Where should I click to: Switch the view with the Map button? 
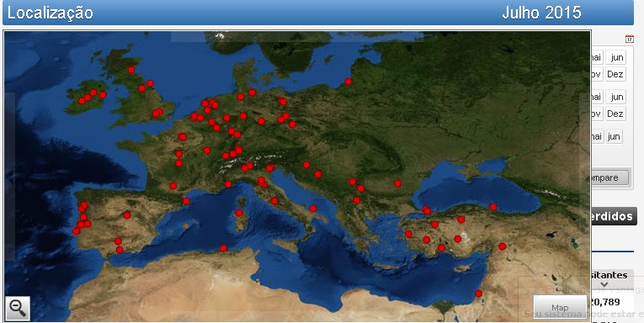[560, 307]
